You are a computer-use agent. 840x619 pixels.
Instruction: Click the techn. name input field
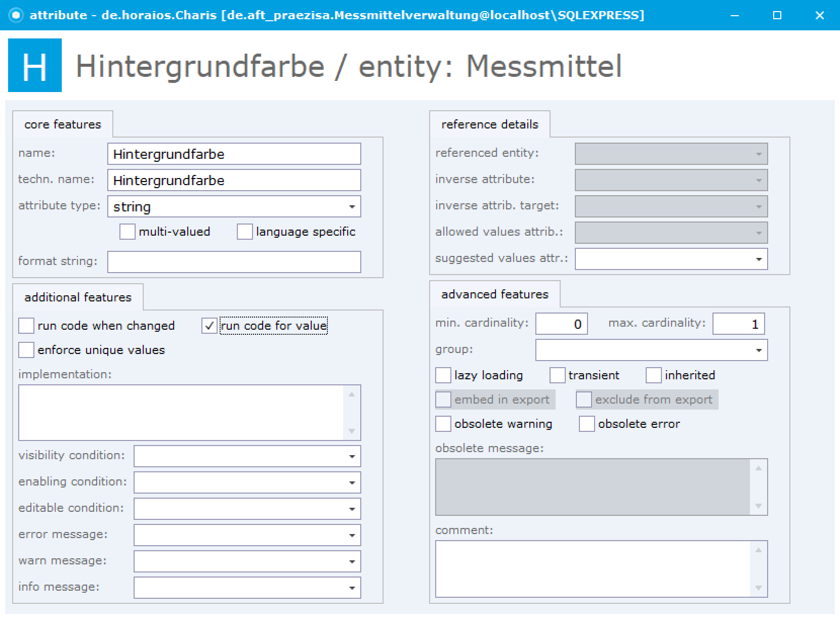234,180
